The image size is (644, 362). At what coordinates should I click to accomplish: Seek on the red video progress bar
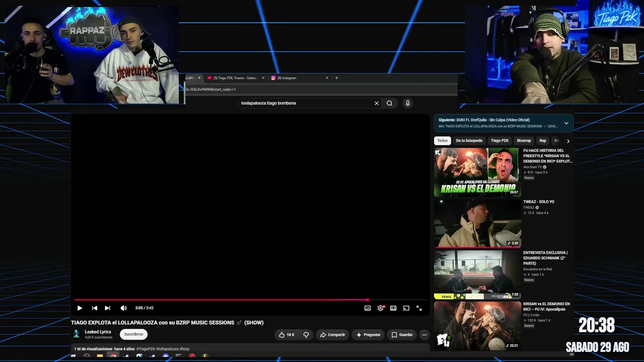pos(250,300)
